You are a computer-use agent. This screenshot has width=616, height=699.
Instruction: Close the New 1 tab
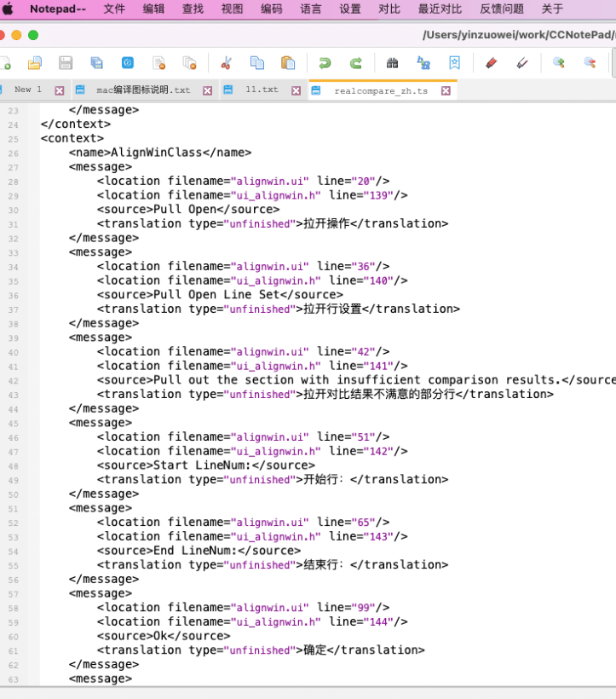point(60,91)
